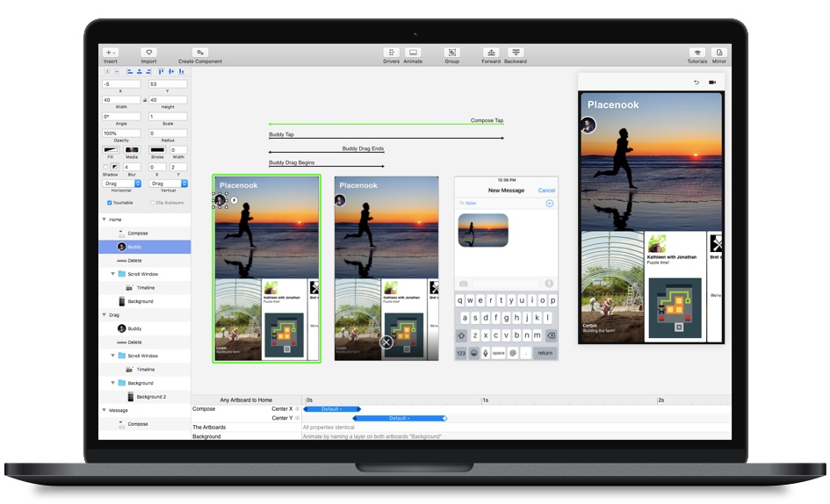Click the Mirror toolbar icon
The height and width of the screenshot is (504, 830).
718,53
